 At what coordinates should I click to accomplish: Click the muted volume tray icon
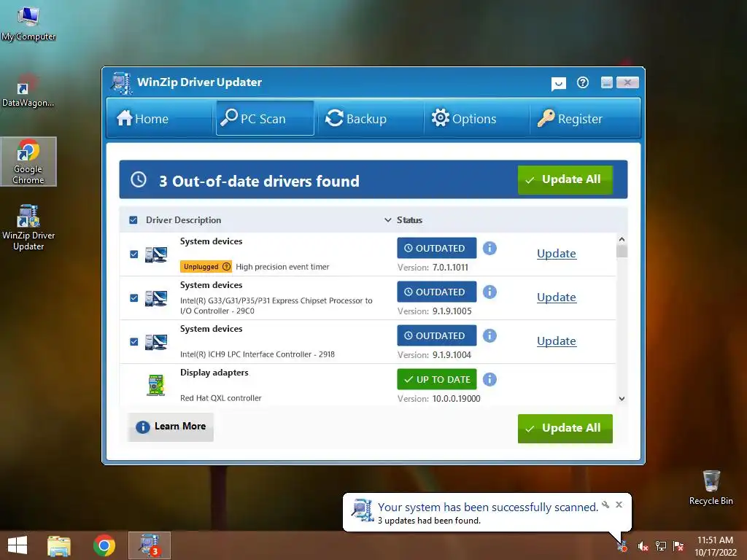click(x=643, y=546)
